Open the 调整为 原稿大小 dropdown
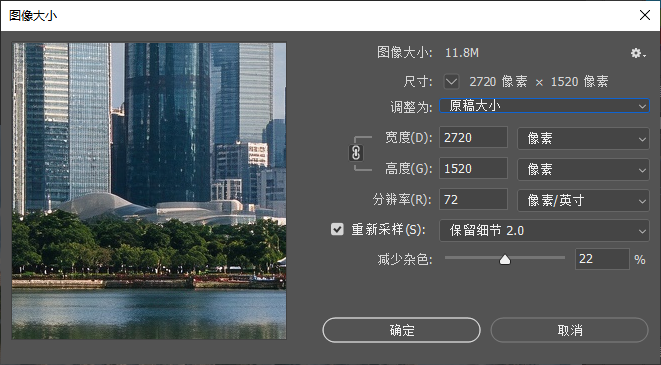The width and height of the screenshot is (661, 365). pyautogui.click(x=544, y=106)
